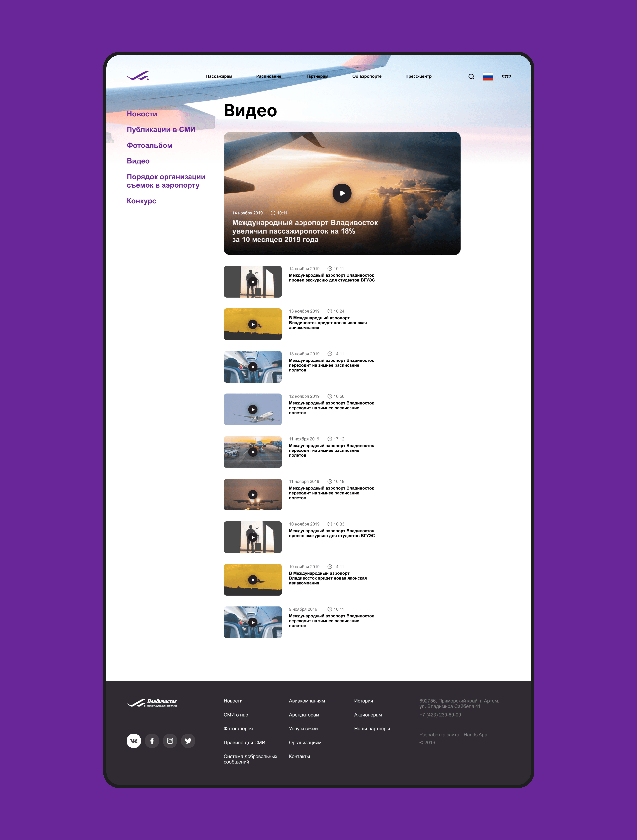Screen dimensions: 637x840
Task: Click the Russian flag language icon
Action: click(x=488, y=77)
